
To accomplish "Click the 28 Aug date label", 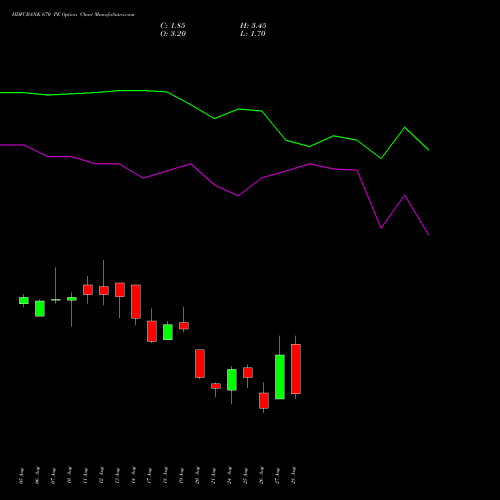I will click(x=293, y=476).
